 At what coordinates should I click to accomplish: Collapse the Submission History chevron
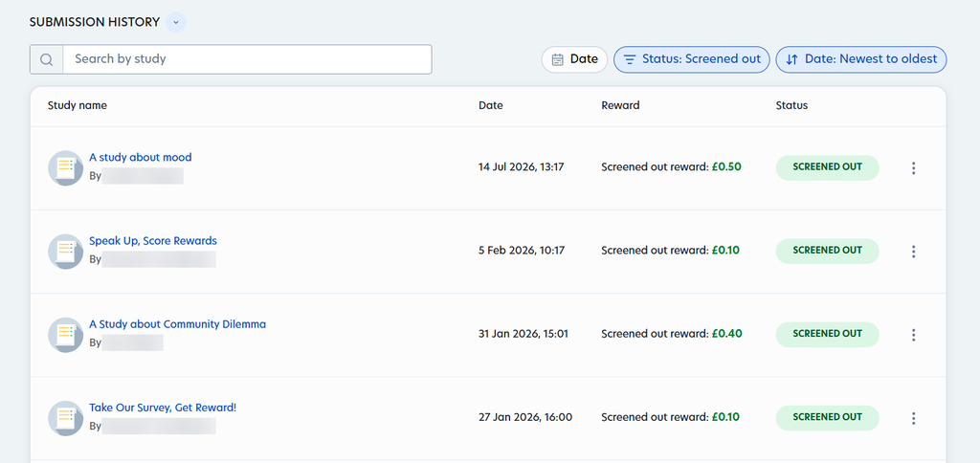tap(176, 23)
